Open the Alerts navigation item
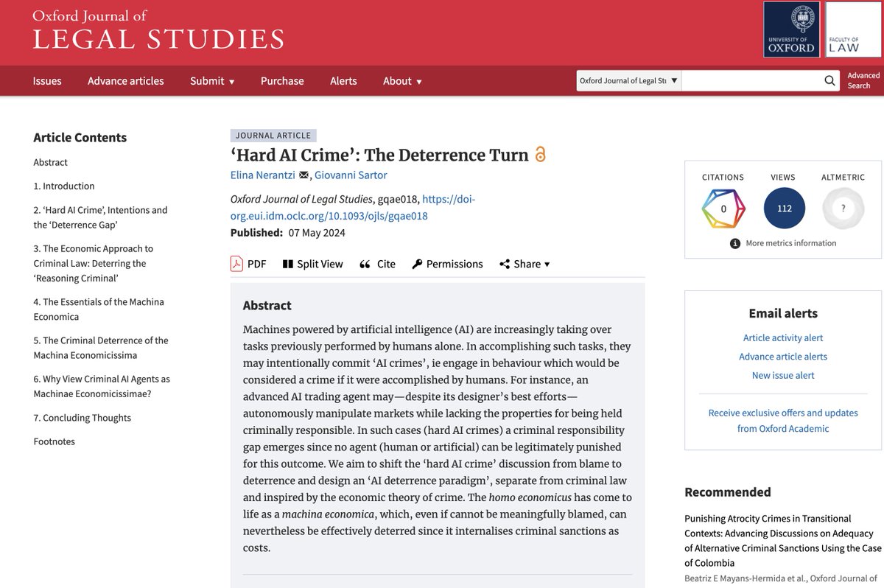The image size is (884, 588). [343, 81]
